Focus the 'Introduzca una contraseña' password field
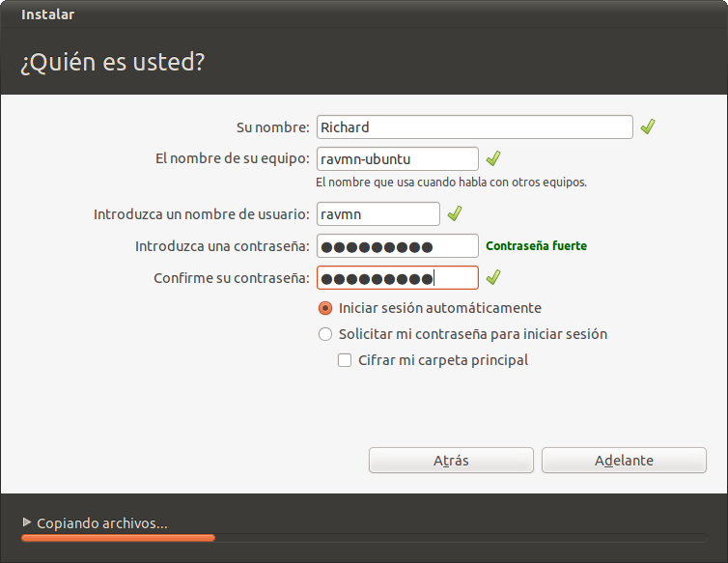 [397, 246]
